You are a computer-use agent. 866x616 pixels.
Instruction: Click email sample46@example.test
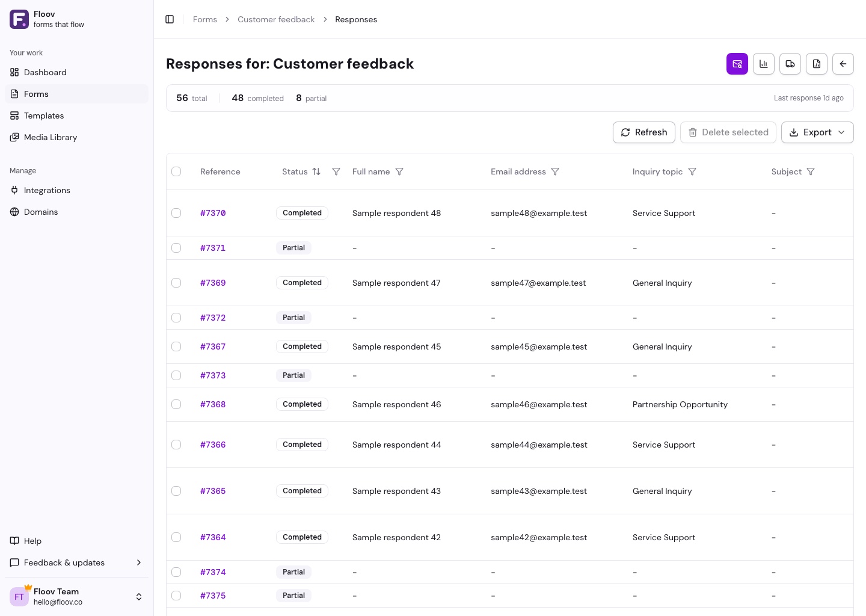(539, 404)
